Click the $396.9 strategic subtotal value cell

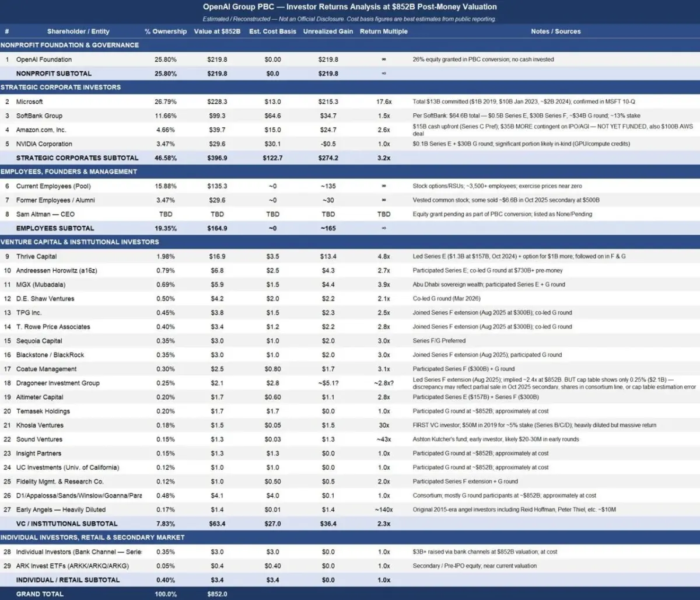tap(217, 158)
